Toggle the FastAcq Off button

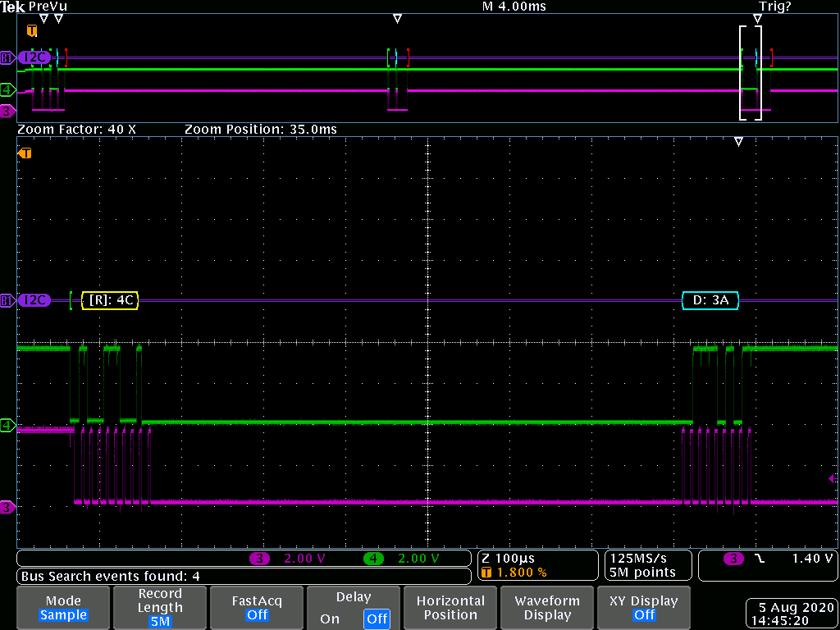click(257, 608)
